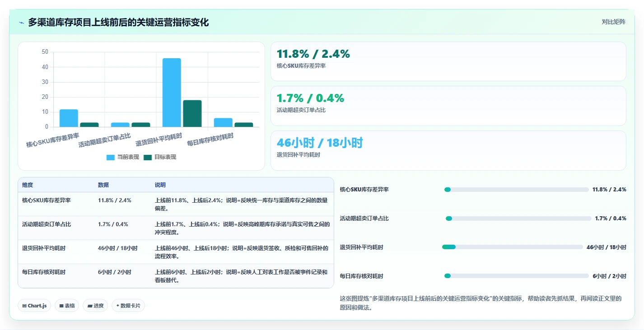Click the light-blue 每日库存核对耗时 bar
This screenshot has height=330, width=644.
[x=223, y=122]
